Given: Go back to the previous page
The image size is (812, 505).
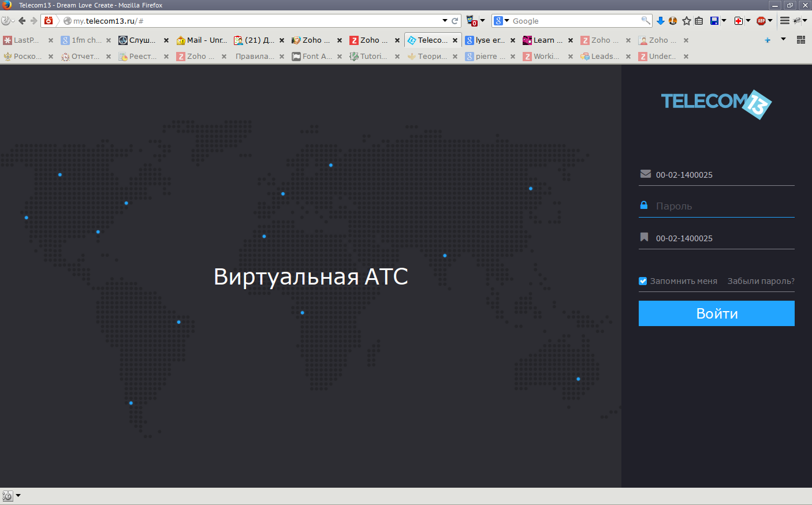Looking at the screenshot, I should 22,21.
